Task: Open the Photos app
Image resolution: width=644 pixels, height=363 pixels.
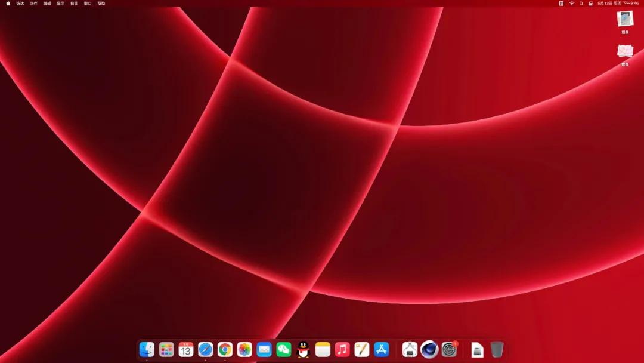Action: point(243,350)
